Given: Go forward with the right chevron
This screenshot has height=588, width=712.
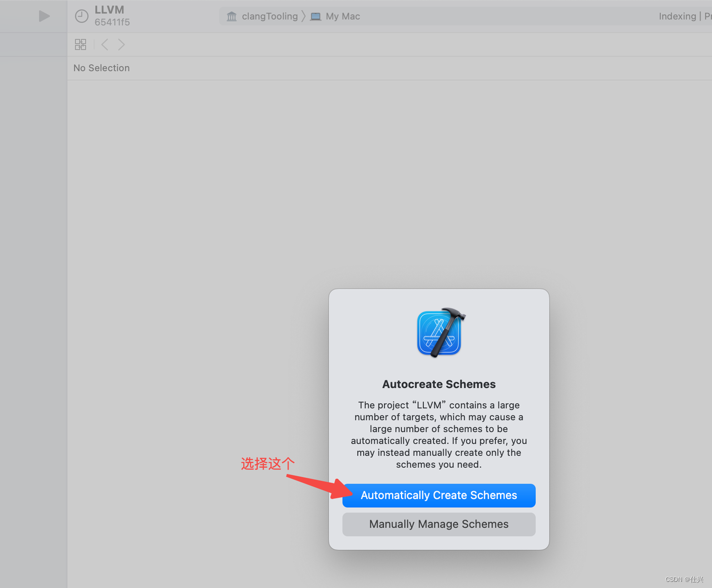Looking at the screenshot, I should pyautogui.click(x=121, y=45).
